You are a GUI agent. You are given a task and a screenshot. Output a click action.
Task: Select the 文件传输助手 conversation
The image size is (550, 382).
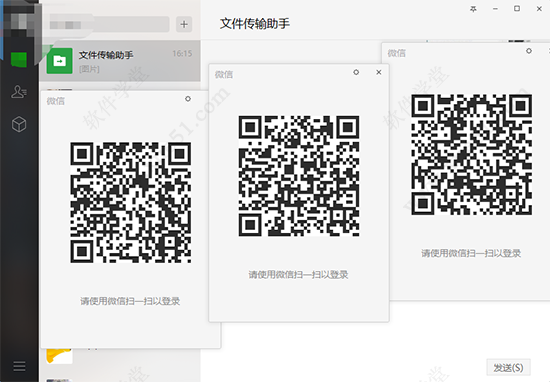pyautogui.click(x=120, y=61)
